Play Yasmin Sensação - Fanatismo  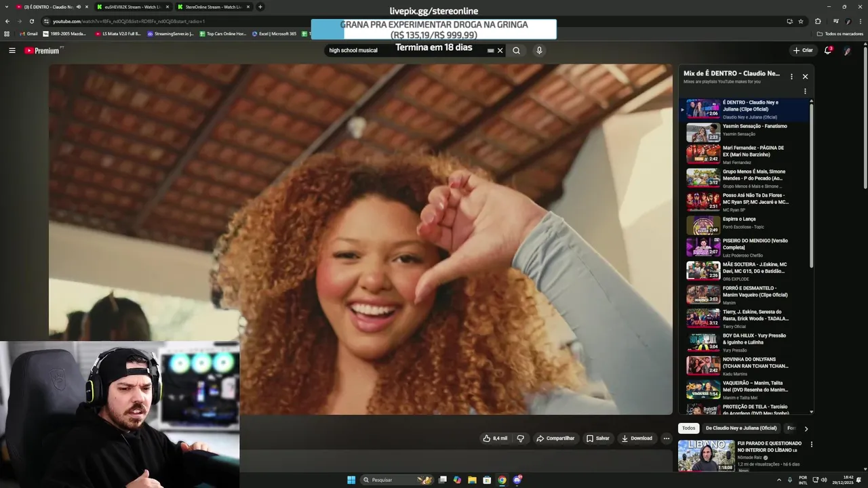pos(746,132)
